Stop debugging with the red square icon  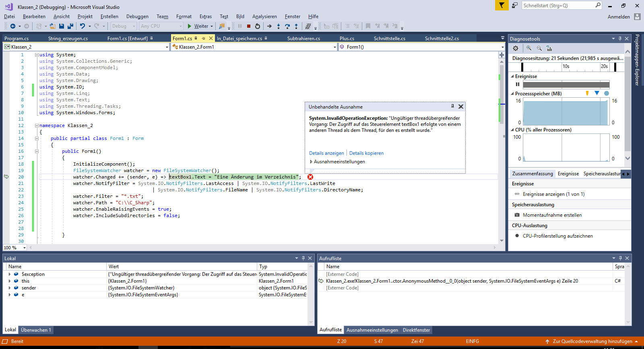coord(249,26)
